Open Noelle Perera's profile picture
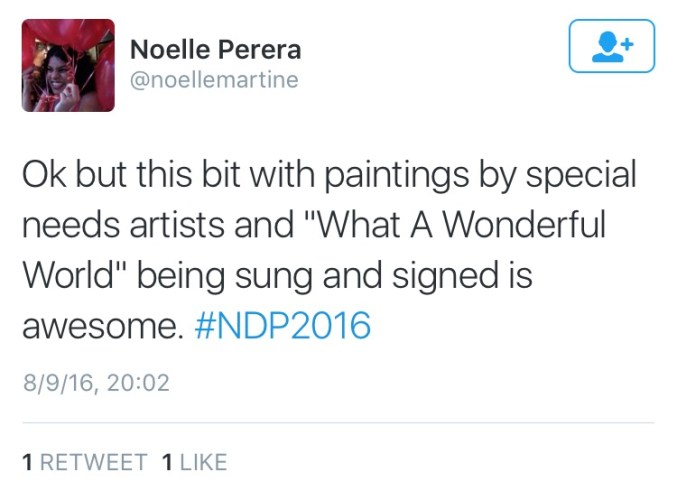The image size is (677, 500). (x=68, y=65)
